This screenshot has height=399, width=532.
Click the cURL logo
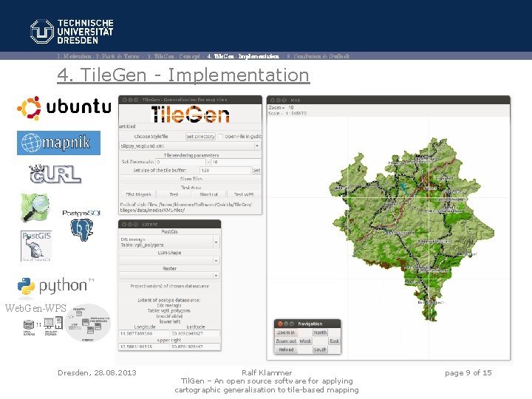(x=55, y=174)
